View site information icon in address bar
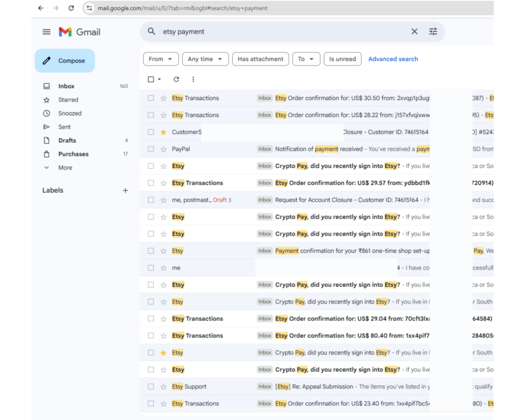 point(89,8)
